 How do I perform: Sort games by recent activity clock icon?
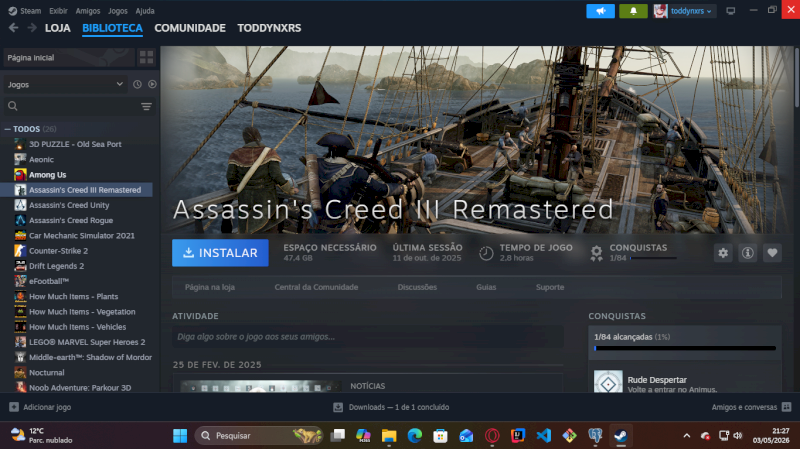pos(137,84)
